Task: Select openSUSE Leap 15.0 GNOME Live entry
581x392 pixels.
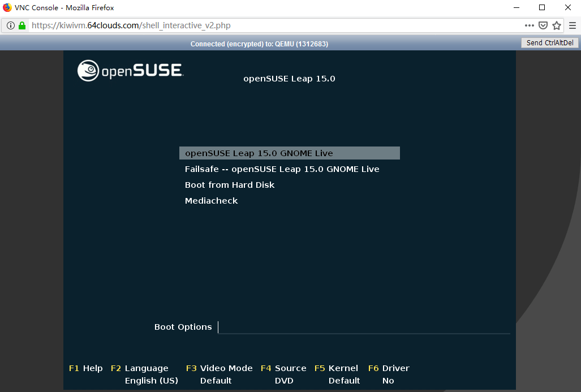Action: [290, 153]
